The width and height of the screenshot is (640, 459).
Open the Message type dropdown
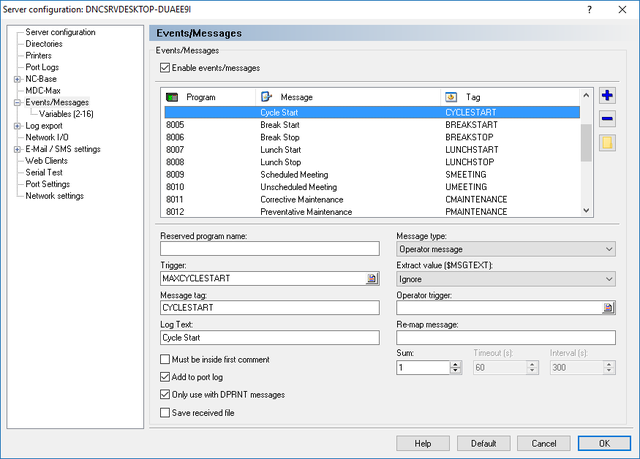pos(506,249)
